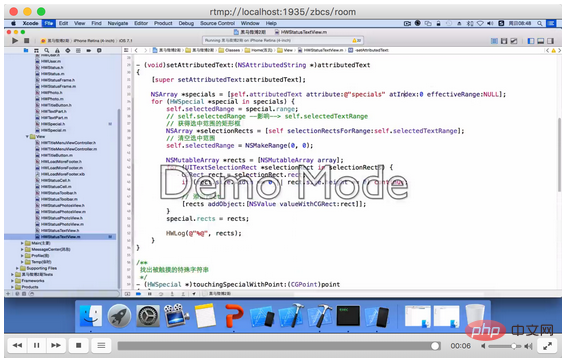Open the Apple menu

coord(13,23)
